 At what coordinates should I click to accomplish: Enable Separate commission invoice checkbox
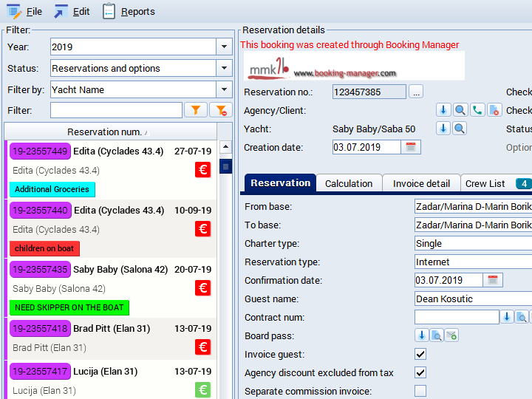[x=420, y=391]
